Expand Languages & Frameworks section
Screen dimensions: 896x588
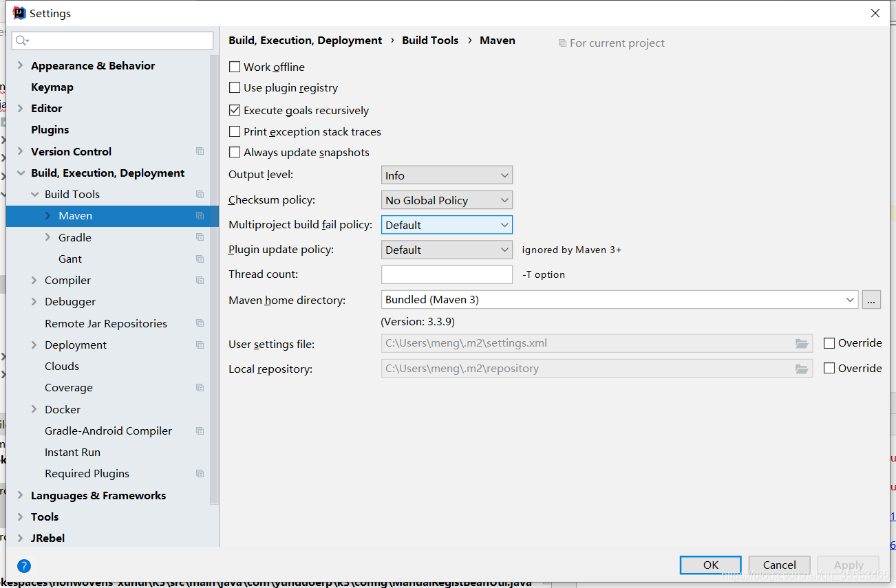[20, 495]
